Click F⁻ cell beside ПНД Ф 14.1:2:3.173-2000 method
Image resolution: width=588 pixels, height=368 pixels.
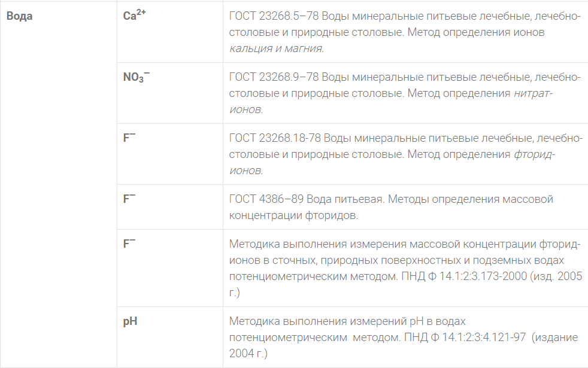click(129, 244)
